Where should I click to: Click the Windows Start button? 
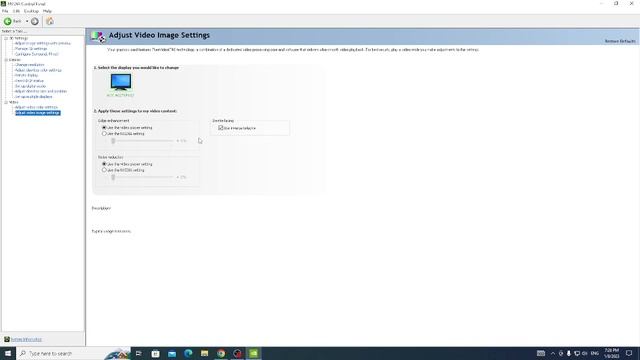tap(8, 353)
